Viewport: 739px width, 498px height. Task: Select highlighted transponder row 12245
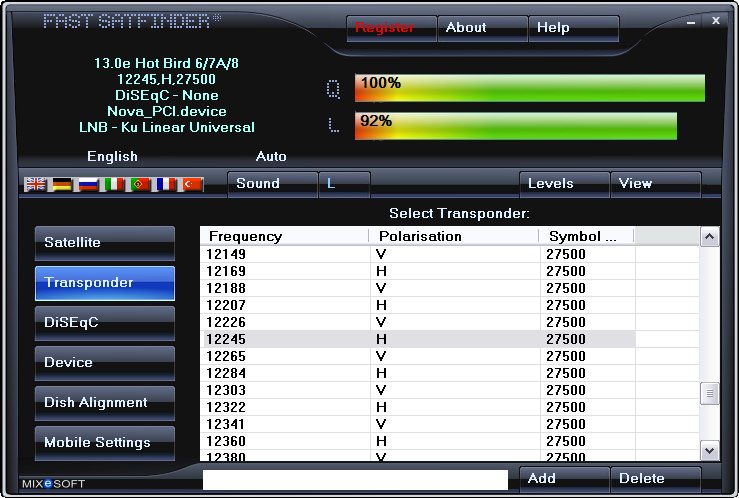[418, 339]
